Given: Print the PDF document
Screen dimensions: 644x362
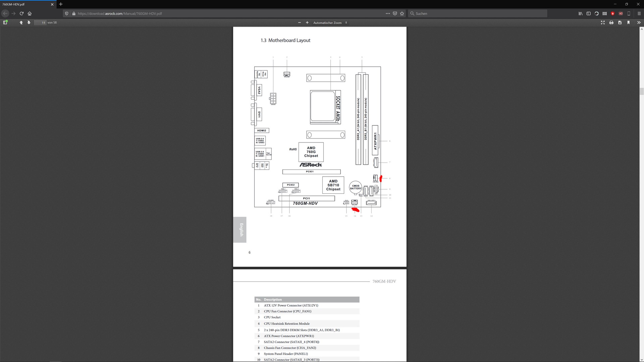Looking at the screenshot, I should pos(611,22).
